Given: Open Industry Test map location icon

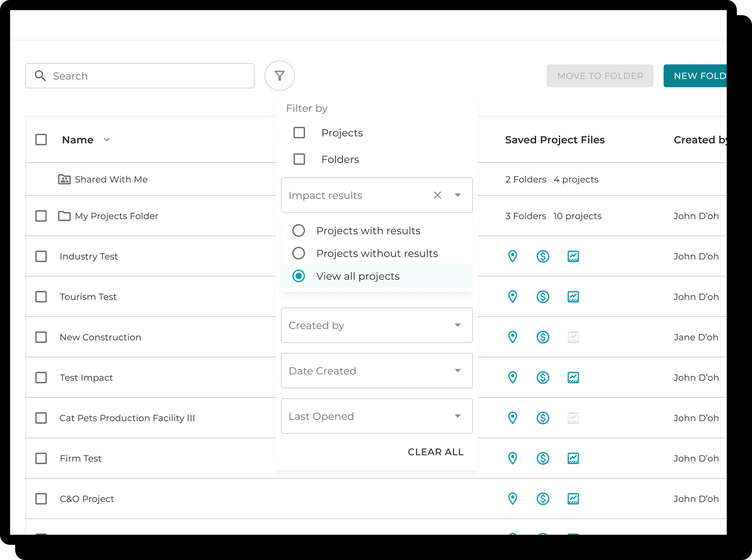Looking at the screenshot, I should pyautogui.click(x=512, y=256).
